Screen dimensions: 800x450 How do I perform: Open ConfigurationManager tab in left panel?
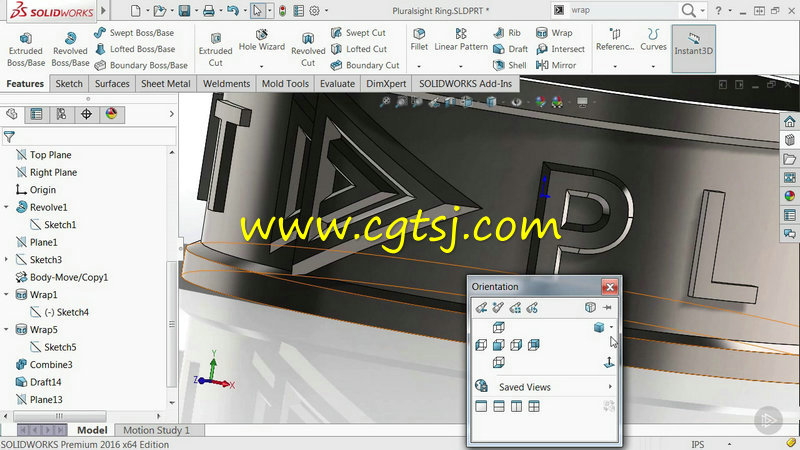(61, 114)
